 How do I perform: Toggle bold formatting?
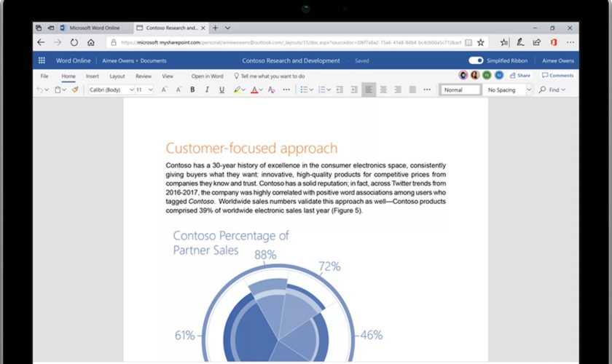pyautogui.click(x=192, y=90)
